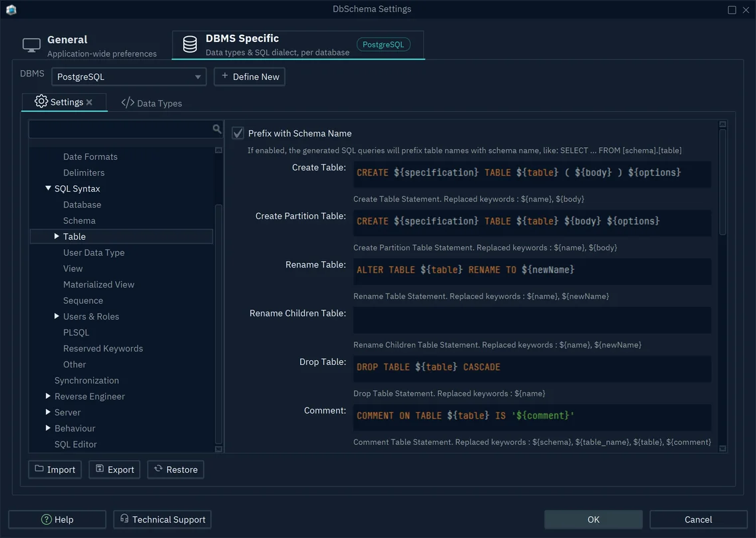Expand the Reverse Engineer node
This screenshot has width=756, height=538.
pyautogui.click(x=48, y=396)
